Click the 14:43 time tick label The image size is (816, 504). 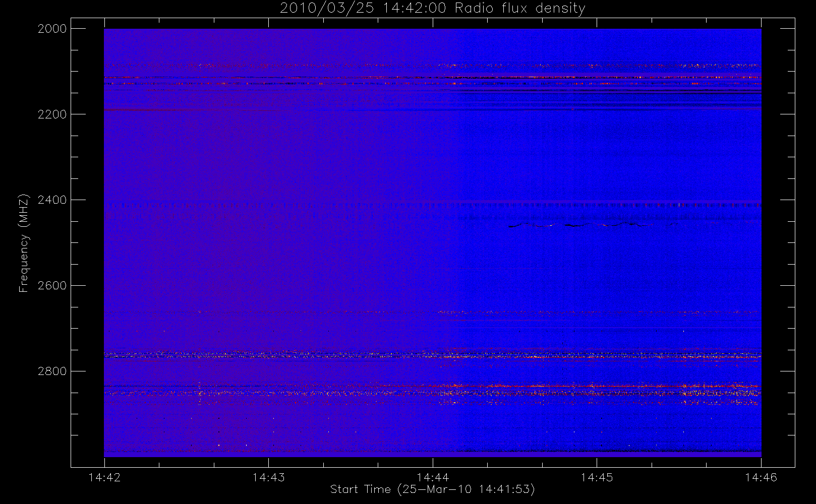[x=268, y=477]
